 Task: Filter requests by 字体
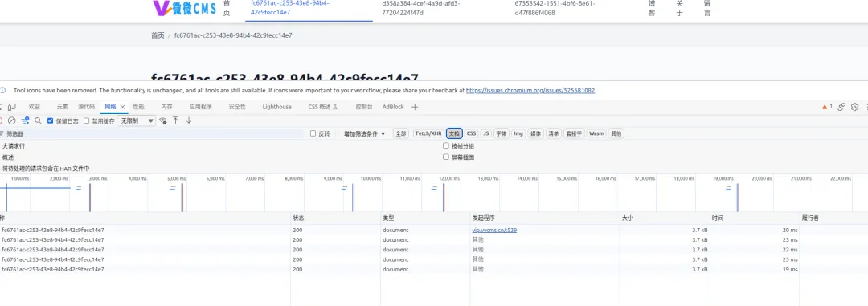[x=502, y=133]
